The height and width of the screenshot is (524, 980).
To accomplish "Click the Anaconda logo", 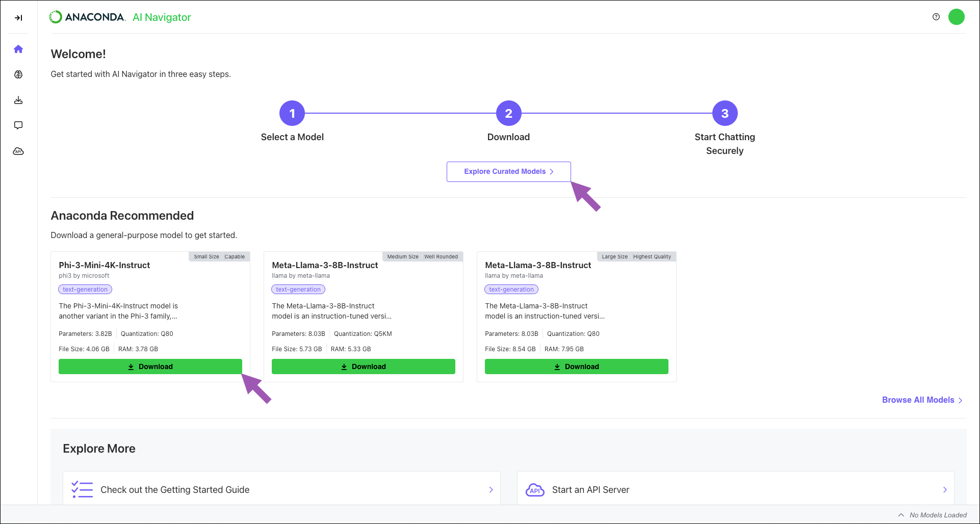I will pyautogui.click(x=87, y=17).
